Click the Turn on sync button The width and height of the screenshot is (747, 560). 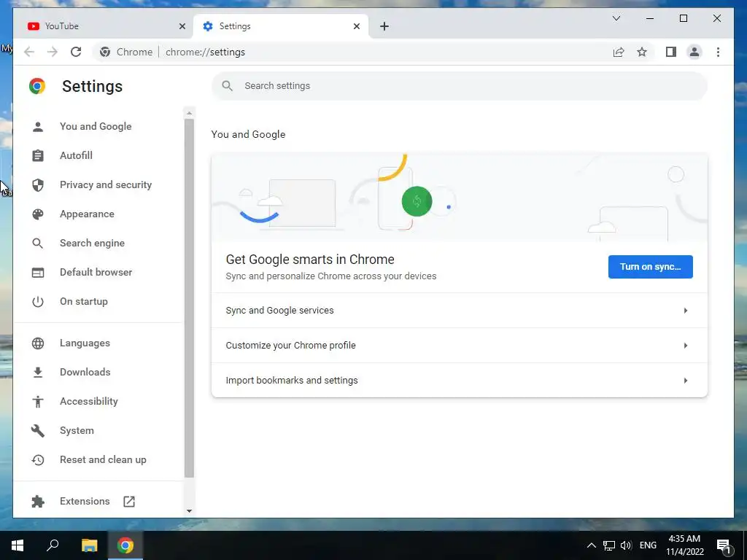(x=650, y=267)
